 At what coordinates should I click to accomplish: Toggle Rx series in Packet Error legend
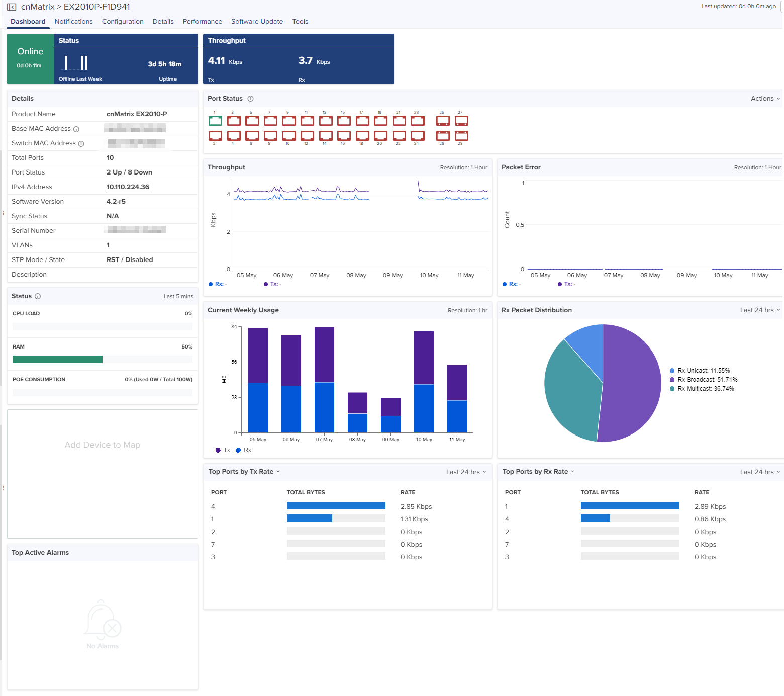tap(512, 284)
